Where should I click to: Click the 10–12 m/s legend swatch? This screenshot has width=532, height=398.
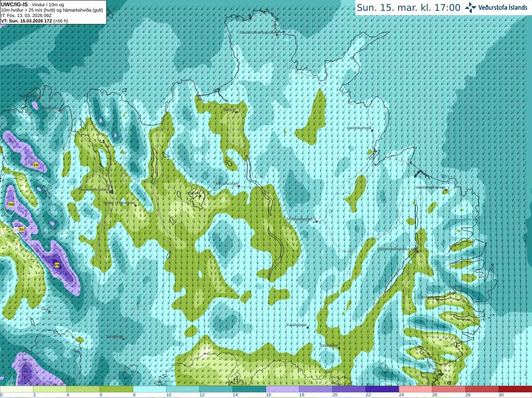(183, 389)
